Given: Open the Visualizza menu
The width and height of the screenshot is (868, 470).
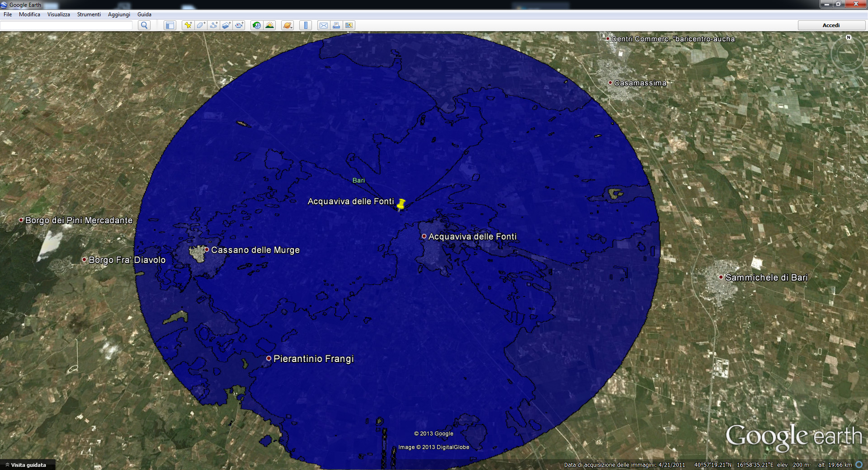Looking at the screenshot, I should pyautogui.click(x=59, y=14).
